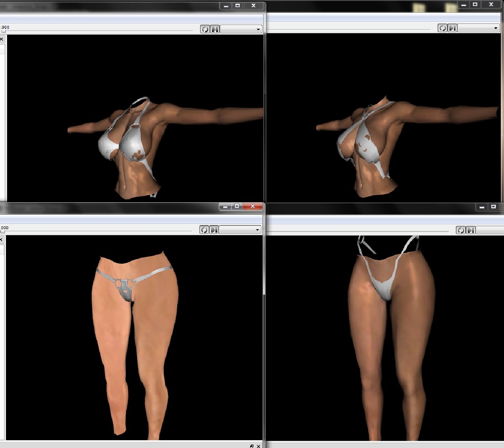The width and height of the screenshot is (504, 448).
Task: Toggle loop animation in bottom-left window
Action: pyautogui.click(x=204, y=230)
